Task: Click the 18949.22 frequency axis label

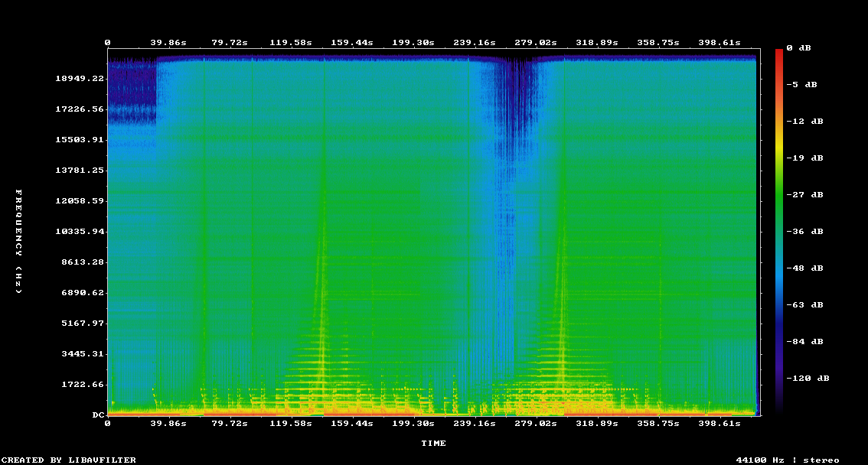Action: tap(80, 78)
